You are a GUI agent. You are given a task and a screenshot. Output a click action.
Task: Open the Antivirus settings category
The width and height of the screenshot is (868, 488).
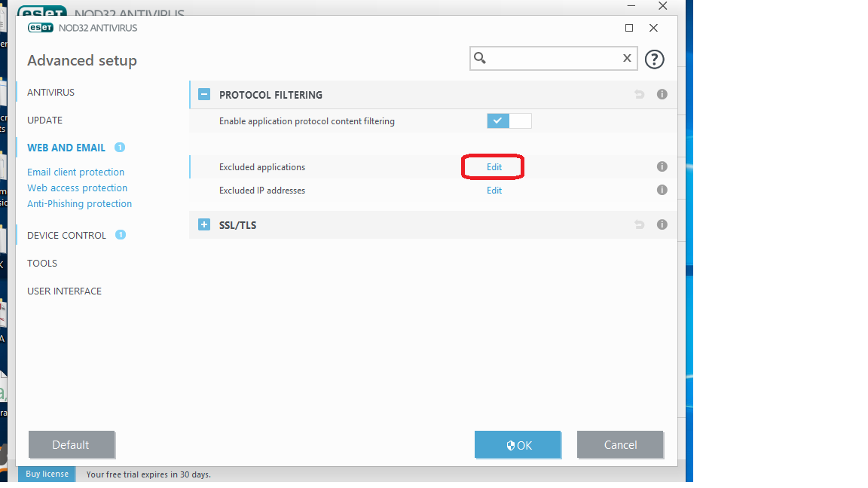click(x=50, y=93)
